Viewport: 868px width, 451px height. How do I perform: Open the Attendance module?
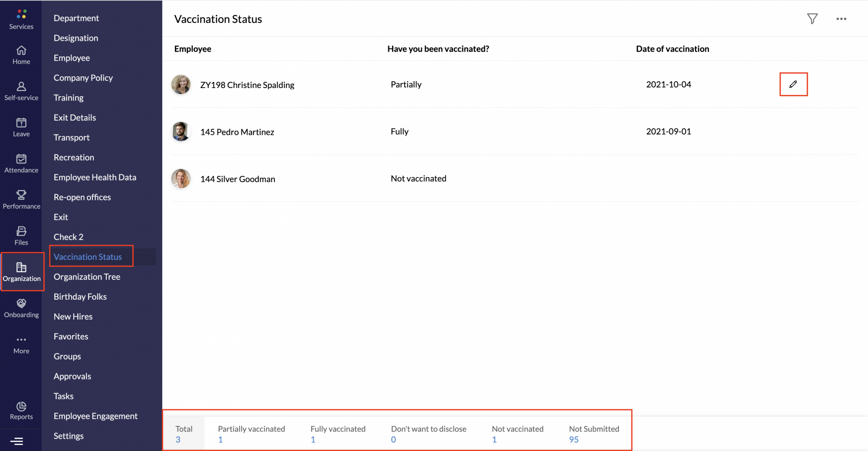21,163
